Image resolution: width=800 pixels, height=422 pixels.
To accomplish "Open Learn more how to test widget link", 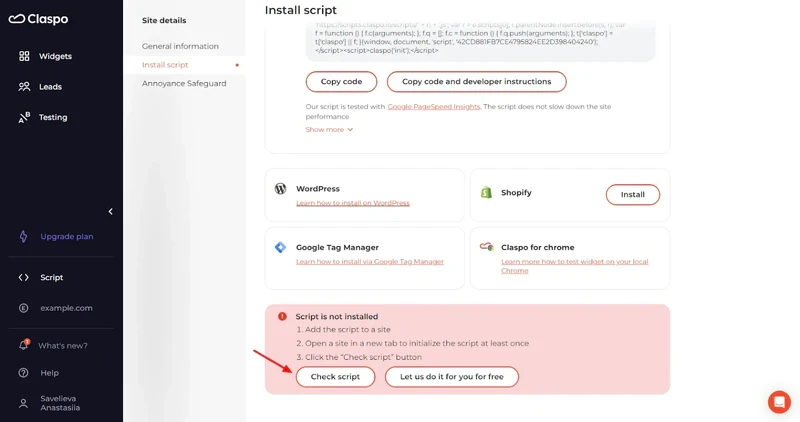I will pyautogui.click(x=574, y=266).
